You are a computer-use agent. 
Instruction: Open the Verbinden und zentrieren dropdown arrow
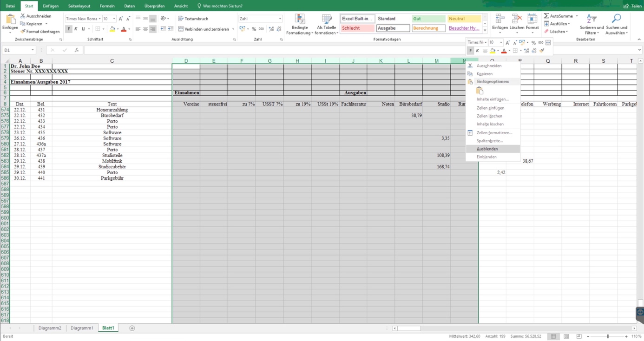(233, 29)
